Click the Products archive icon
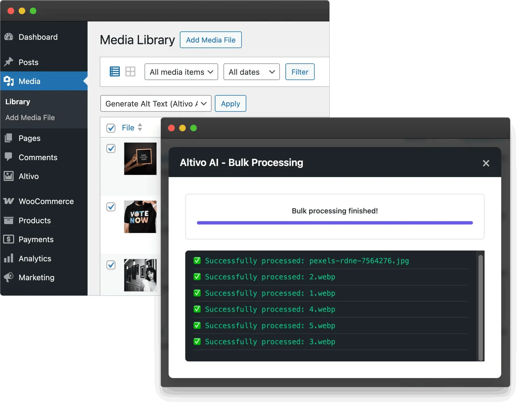The image size is (532, 417). click(x=9, y=220)
